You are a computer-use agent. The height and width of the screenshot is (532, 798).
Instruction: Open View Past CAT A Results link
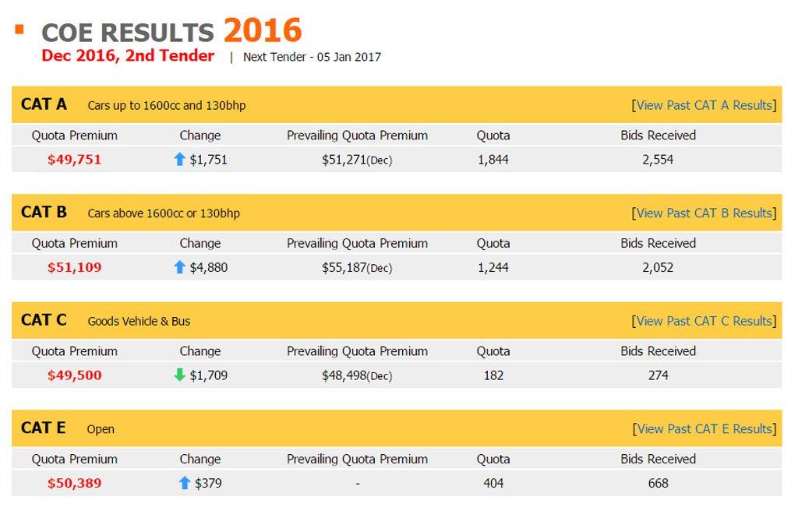704,105
